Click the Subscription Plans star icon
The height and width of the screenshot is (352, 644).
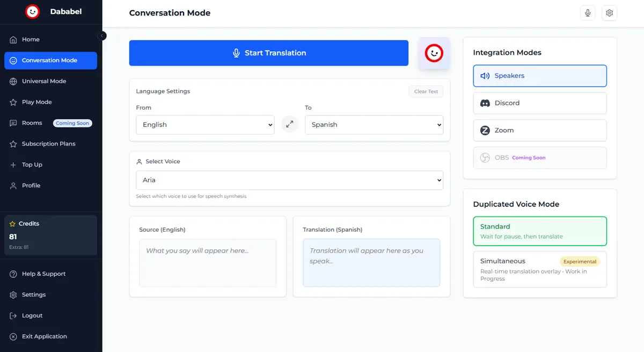[x=13, y=144]
